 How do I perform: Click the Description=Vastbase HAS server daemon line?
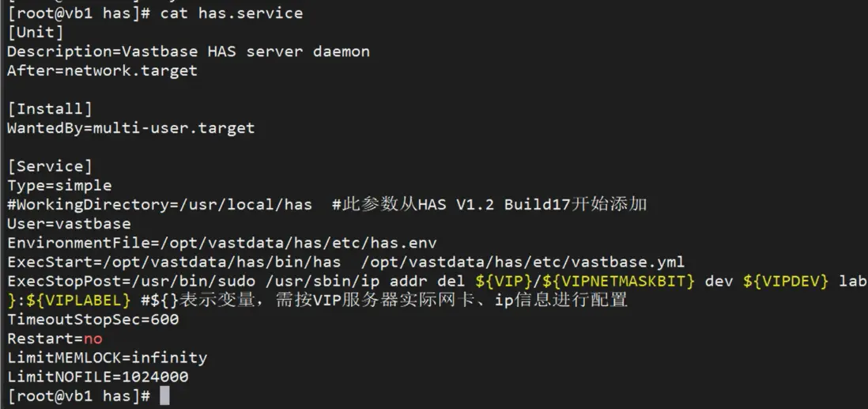(x=188, y=51)
